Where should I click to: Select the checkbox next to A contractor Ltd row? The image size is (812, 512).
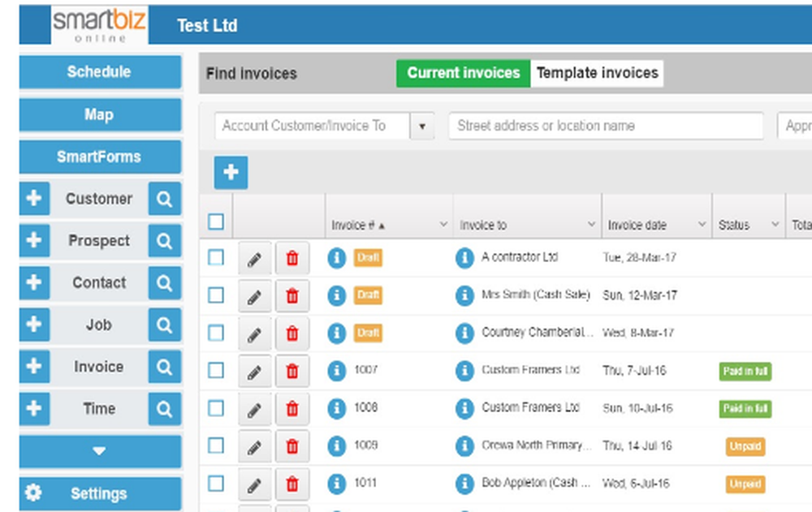(215, 257)
